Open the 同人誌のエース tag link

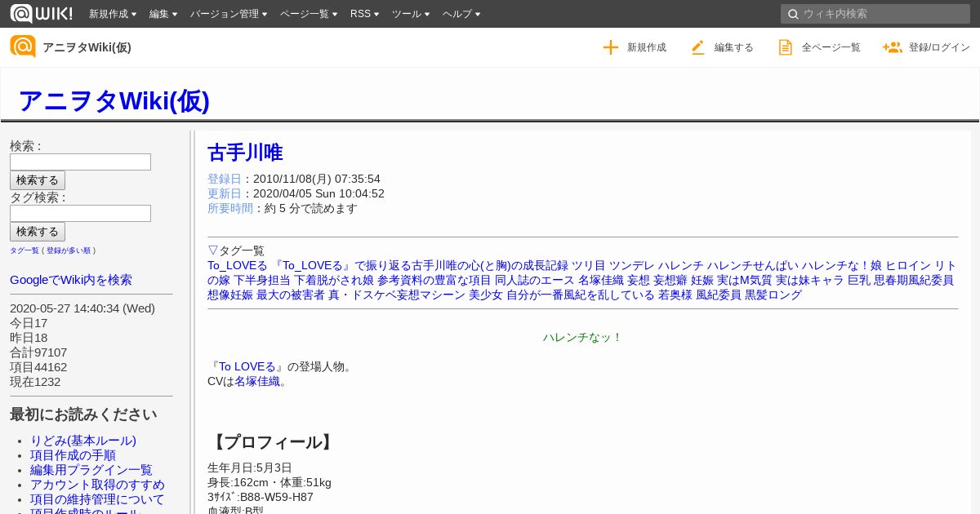(x=535, y=280)
